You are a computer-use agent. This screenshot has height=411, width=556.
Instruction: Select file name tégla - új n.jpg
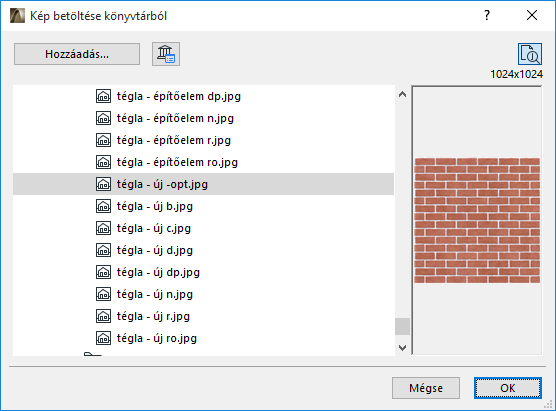click(x=155, y=294)
